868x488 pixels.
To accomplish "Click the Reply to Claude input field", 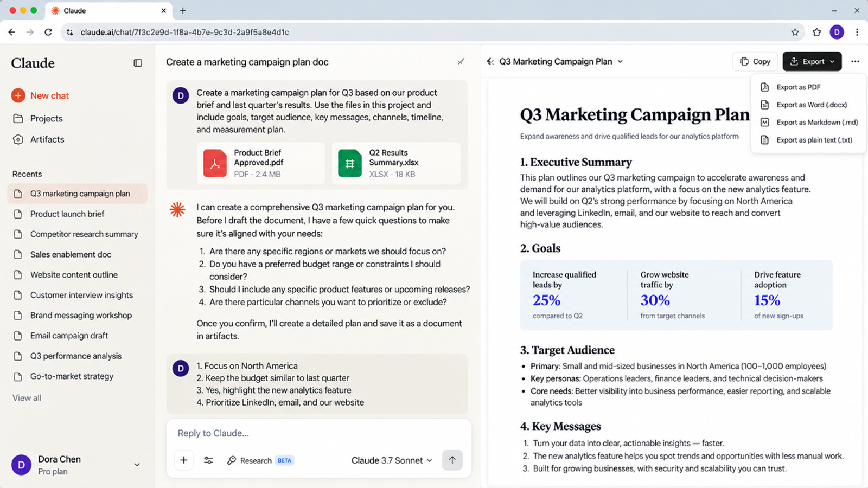I will [x=319, y=433].
